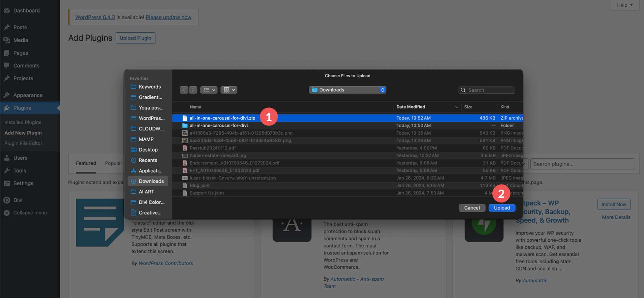Open Installed Plugins submenu item
The width and height of the screenshot is (644, 298).
coord(23,122)
